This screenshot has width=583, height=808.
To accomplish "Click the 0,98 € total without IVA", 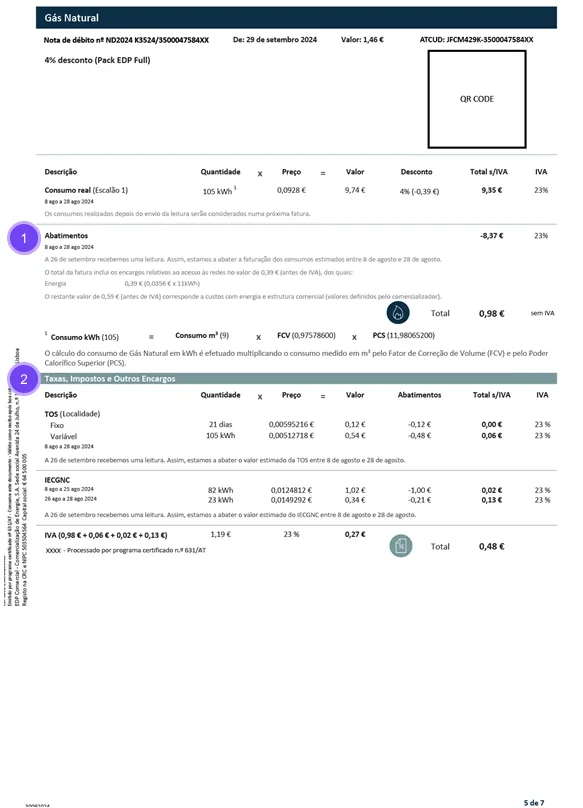I will tap(491, 313).
